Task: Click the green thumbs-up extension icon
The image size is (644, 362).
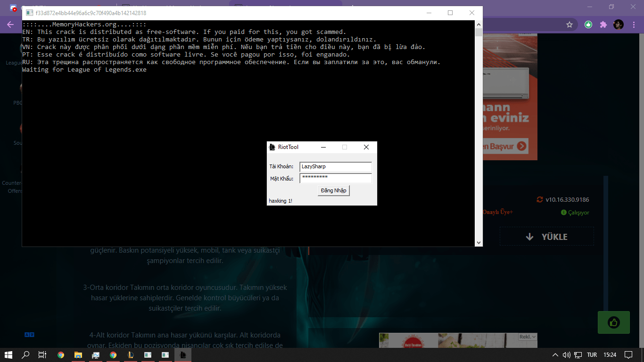Action: coord(588,25)
